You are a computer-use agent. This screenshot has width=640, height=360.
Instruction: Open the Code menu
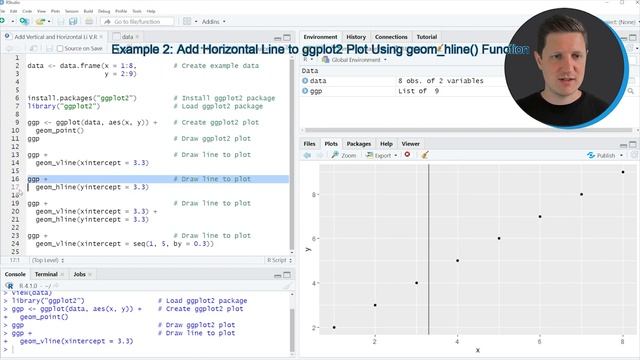[x=27, y=11]
